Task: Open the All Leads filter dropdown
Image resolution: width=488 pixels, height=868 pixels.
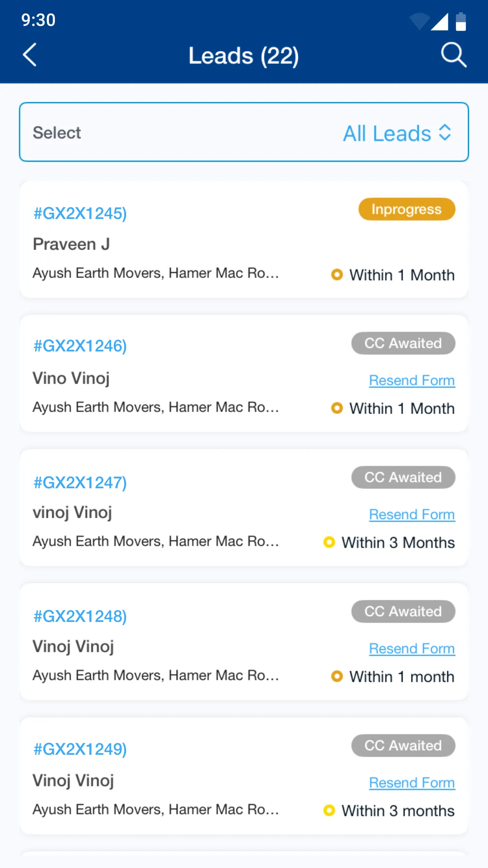Action: point(387,133)
